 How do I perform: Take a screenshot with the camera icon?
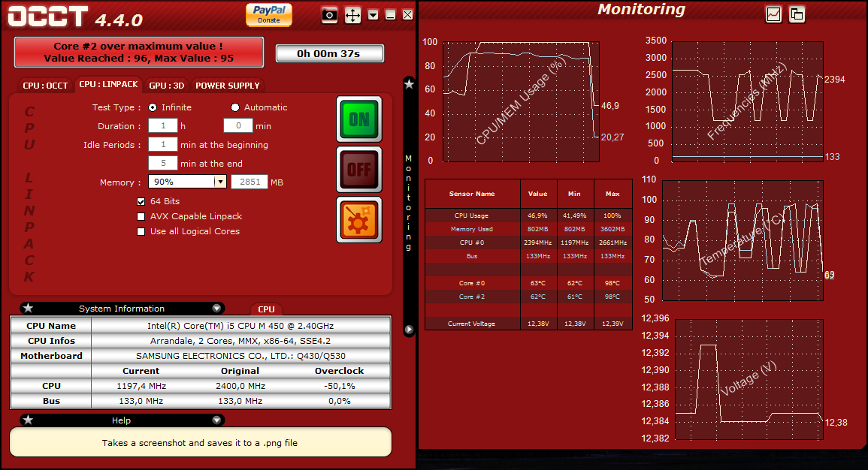click(x=329, y=15)
